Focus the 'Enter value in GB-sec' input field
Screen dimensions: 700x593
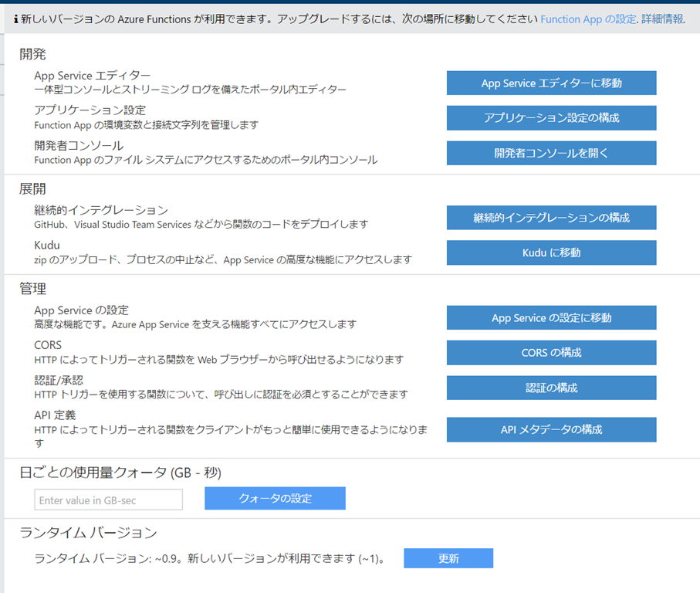pos(109,500)
